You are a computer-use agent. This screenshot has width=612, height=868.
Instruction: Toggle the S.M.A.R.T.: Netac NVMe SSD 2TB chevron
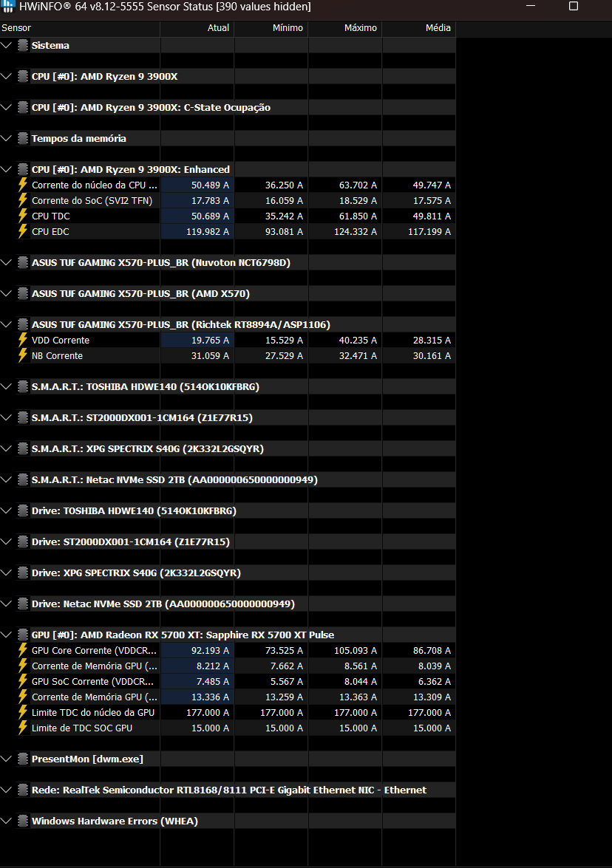[x=7, y=479]
